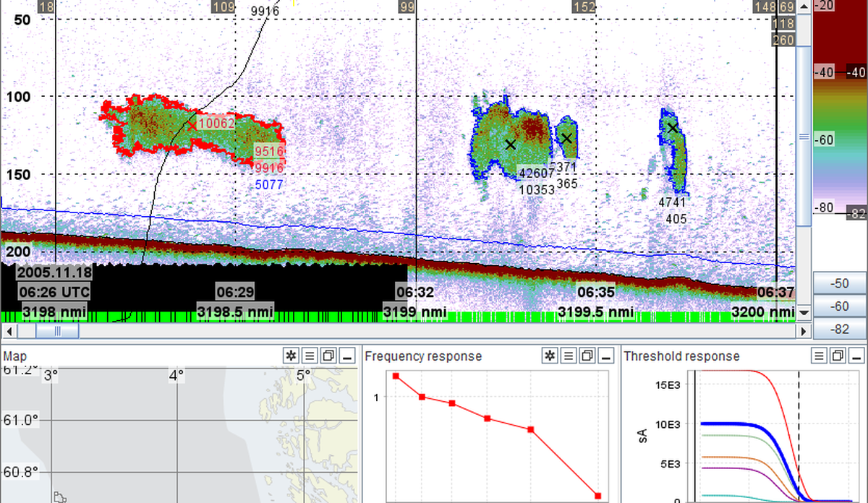
Task: Set the echogram threshold to -82
Action: pos(839,330)
